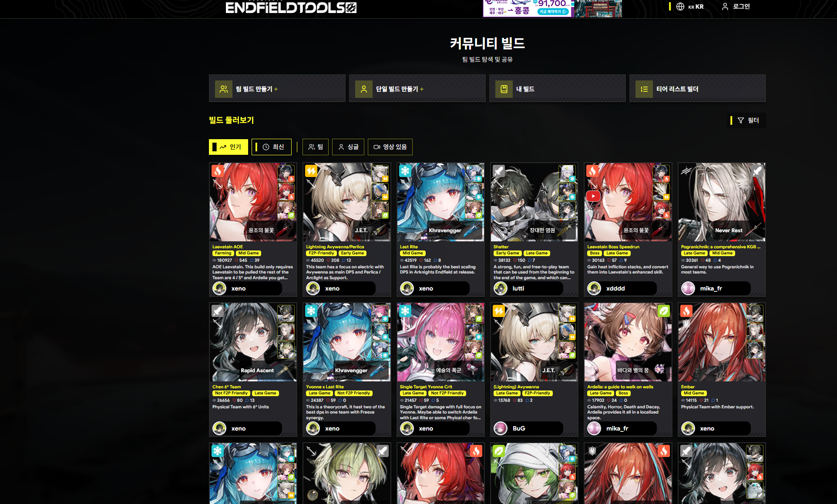Click the YouTube play icon on Laevatain Boss Speedrun
This screenshot has height=504, width=837.
(x=593, y=196)
